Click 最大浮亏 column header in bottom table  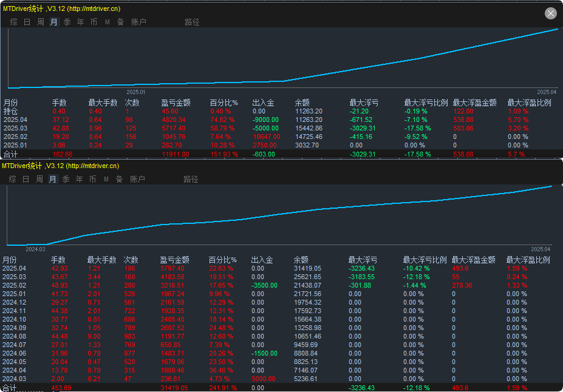pyautogui.click(x=363, y=260)
